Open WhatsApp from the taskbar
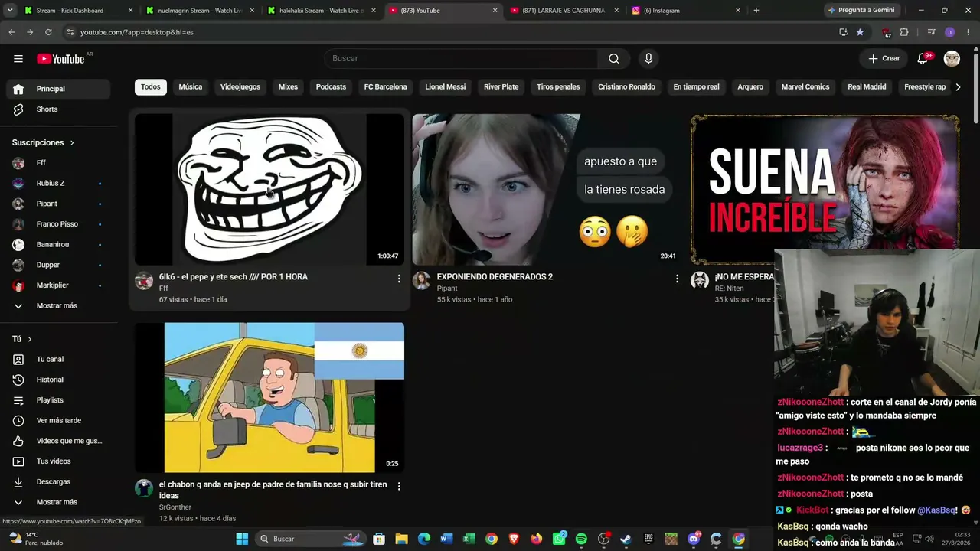The width and height of the screenshot is (980, 551). coord(560,539)
